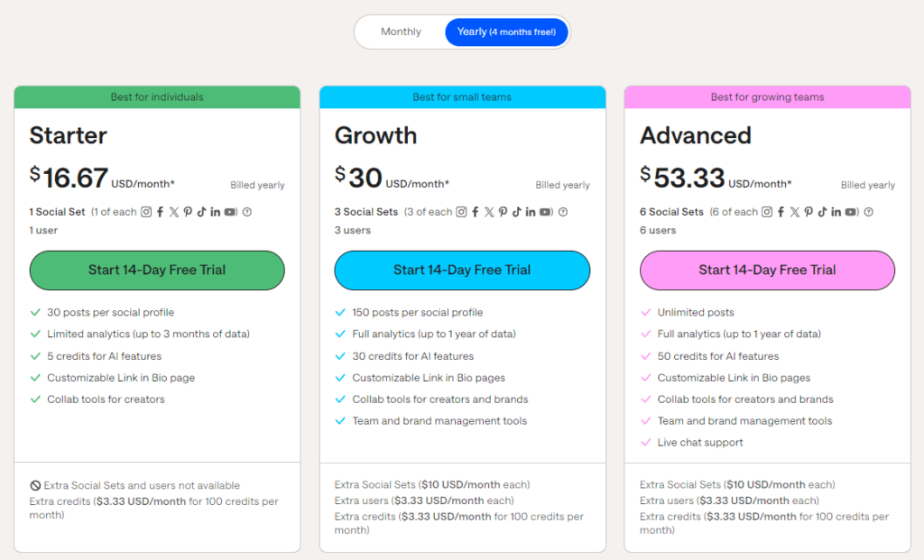The width and height of the screenshot is (924, 560).
Task: Click the 'Live chat support' checkmark
Action: [646, 442]
